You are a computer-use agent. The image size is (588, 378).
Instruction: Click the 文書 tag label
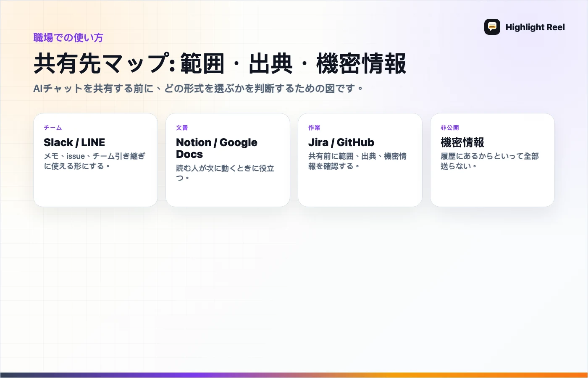[x=182, y=128]
